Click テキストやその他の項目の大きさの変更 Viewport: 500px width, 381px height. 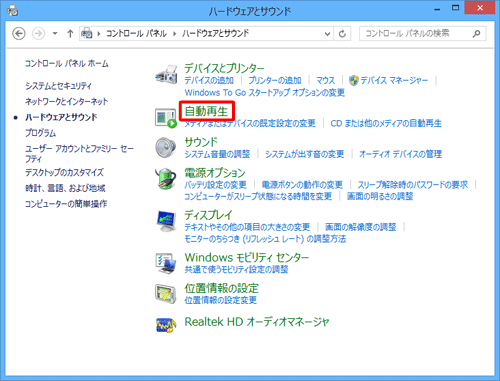click(x=247, y=227)
